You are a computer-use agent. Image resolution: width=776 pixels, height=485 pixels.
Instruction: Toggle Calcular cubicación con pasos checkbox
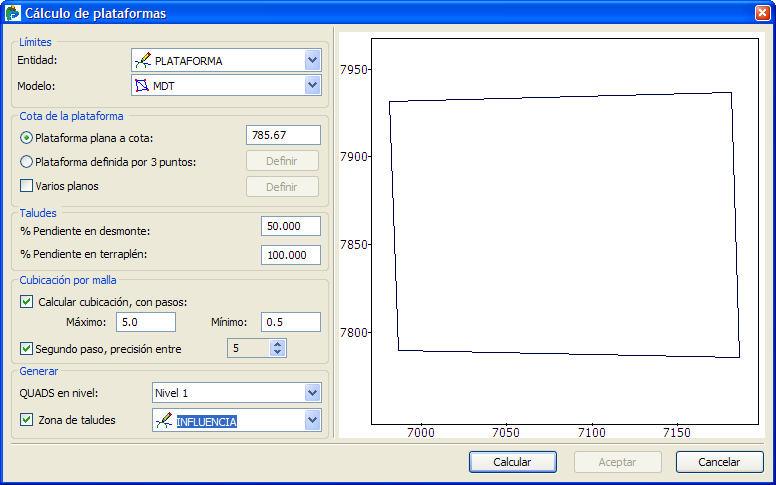27,301
